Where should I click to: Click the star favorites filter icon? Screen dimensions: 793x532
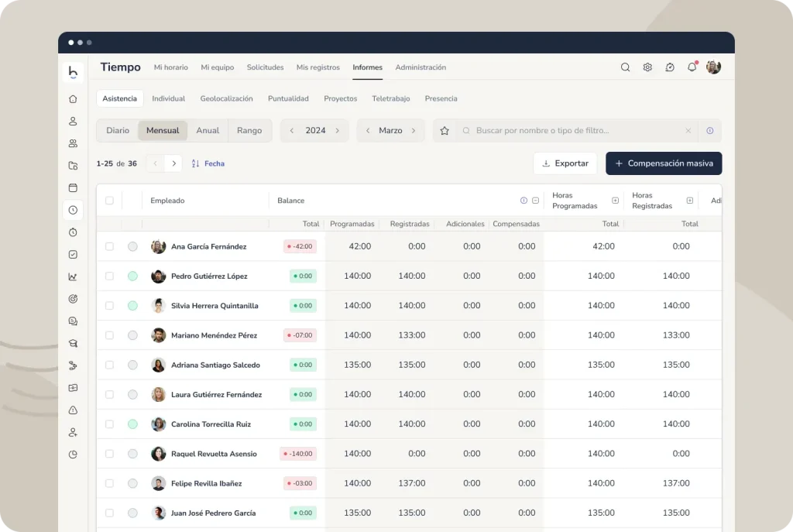(445, 130)
